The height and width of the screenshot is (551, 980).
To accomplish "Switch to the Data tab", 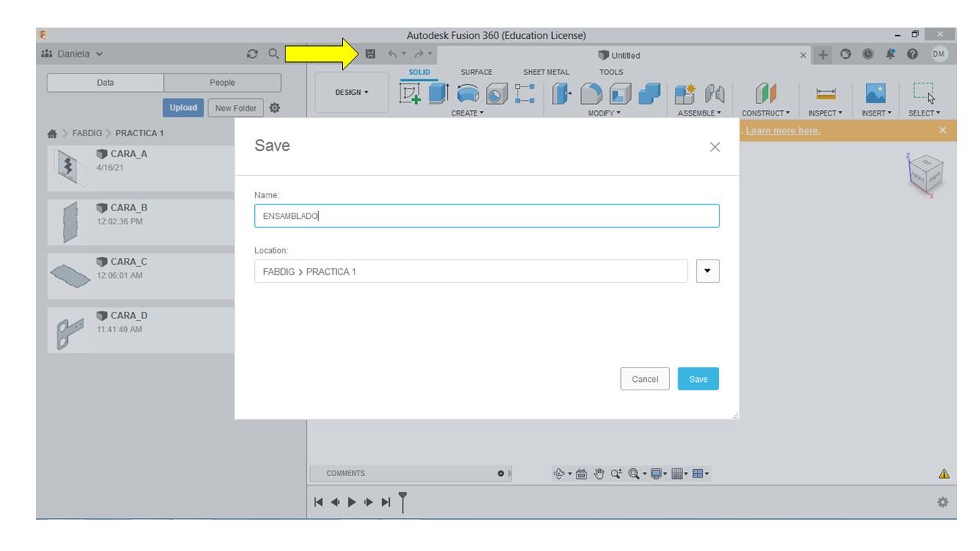I will click(106, 83).
